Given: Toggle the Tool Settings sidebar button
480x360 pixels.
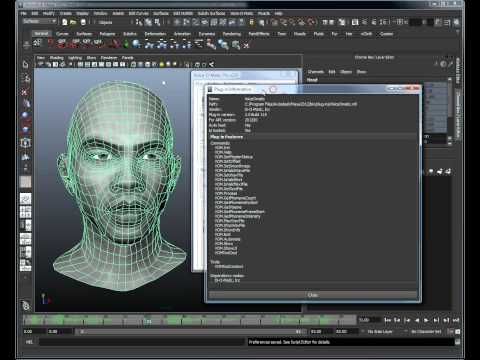Looking at the screenshot, I should [447, 22].
